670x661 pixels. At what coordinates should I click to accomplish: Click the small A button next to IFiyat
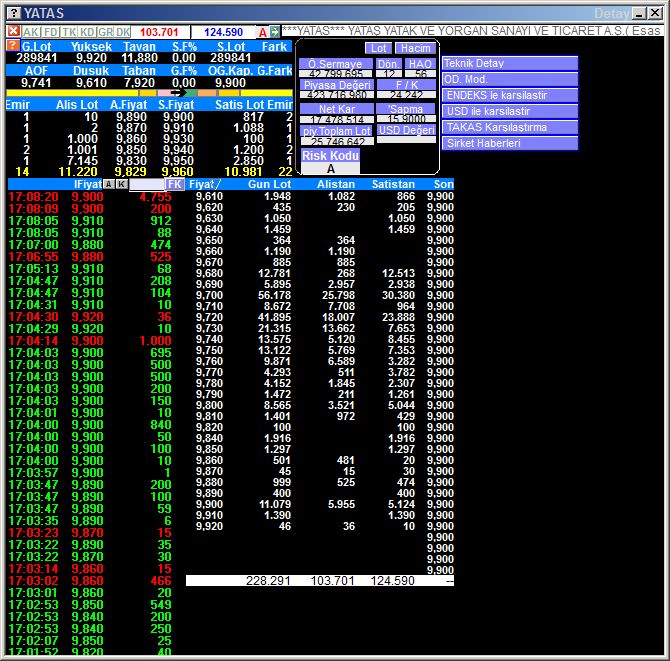pos(109,184)
